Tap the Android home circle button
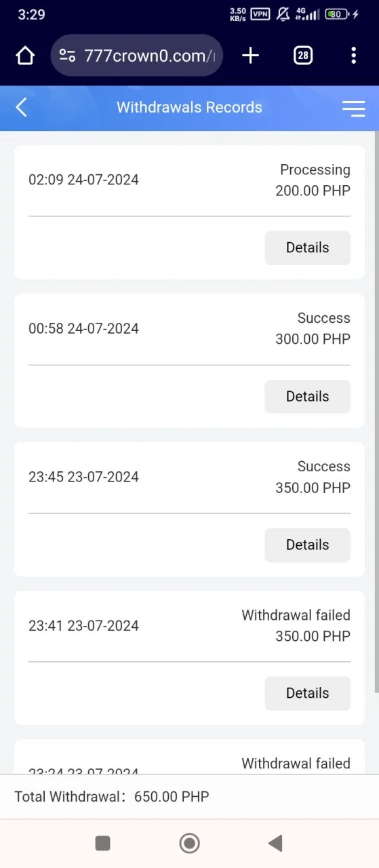The image size is (379, 868). click(189, 843)
